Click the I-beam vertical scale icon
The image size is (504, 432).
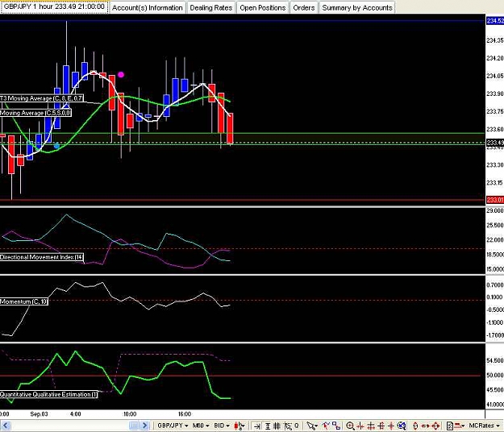point(268,426)
